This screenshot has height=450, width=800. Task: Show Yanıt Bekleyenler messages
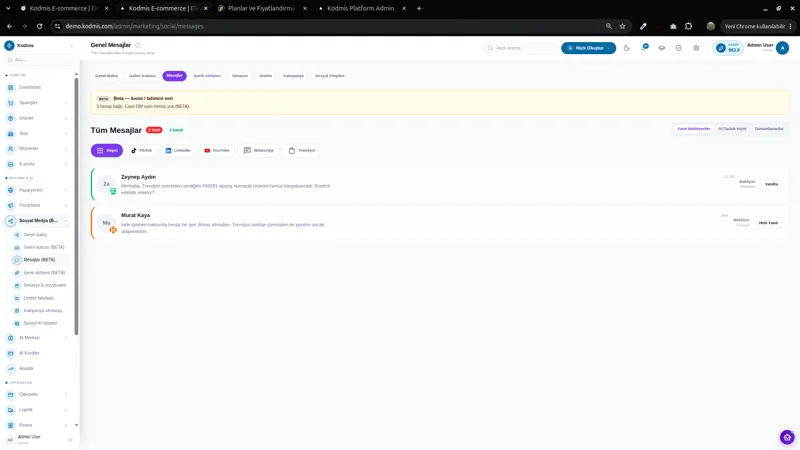[x=693, y=129]
